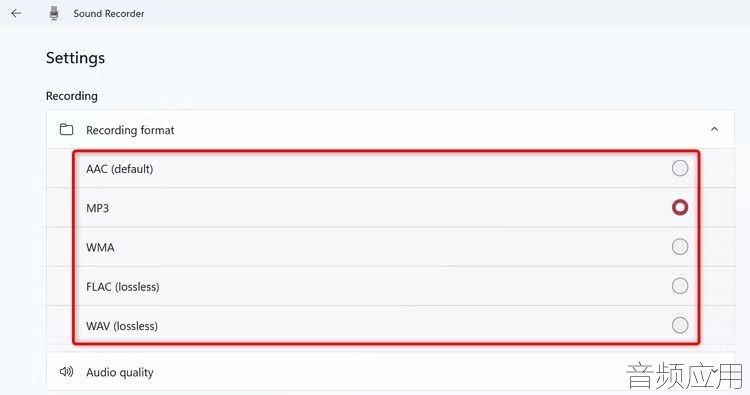This screenshot has height=395, width=750.
Task: Click the Sound Recorder title text
Action: (x=109, y=14)
